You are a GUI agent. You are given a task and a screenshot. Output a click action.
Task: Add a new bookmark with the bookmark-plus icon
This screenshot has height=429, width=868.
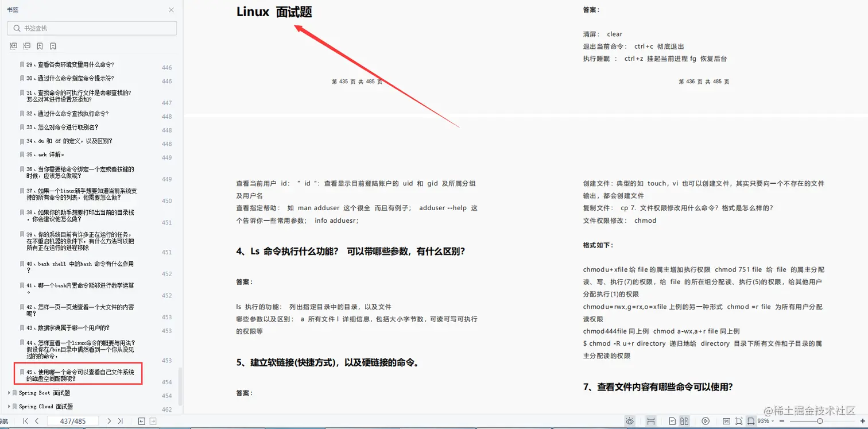pos(38,46)
